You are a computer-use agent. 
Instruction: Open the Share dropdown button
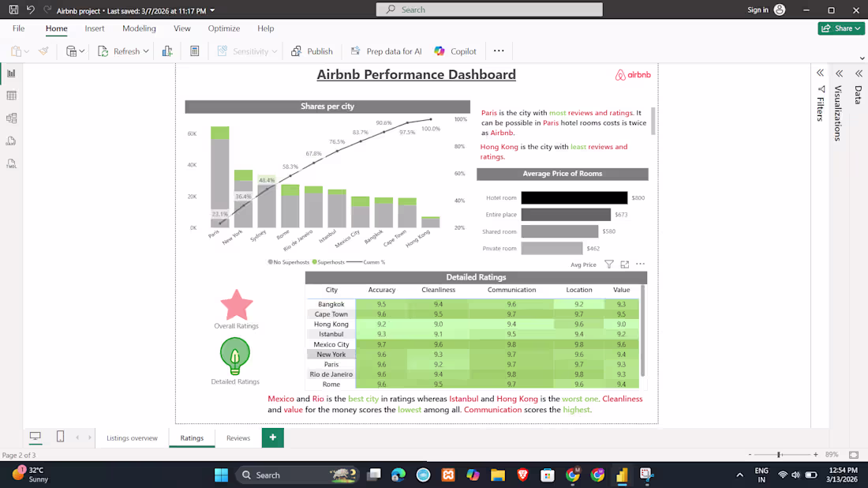[841, 28]
